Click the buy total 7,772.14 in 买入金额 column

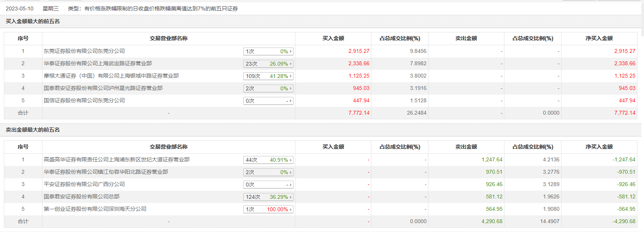[x=359, y=113]
